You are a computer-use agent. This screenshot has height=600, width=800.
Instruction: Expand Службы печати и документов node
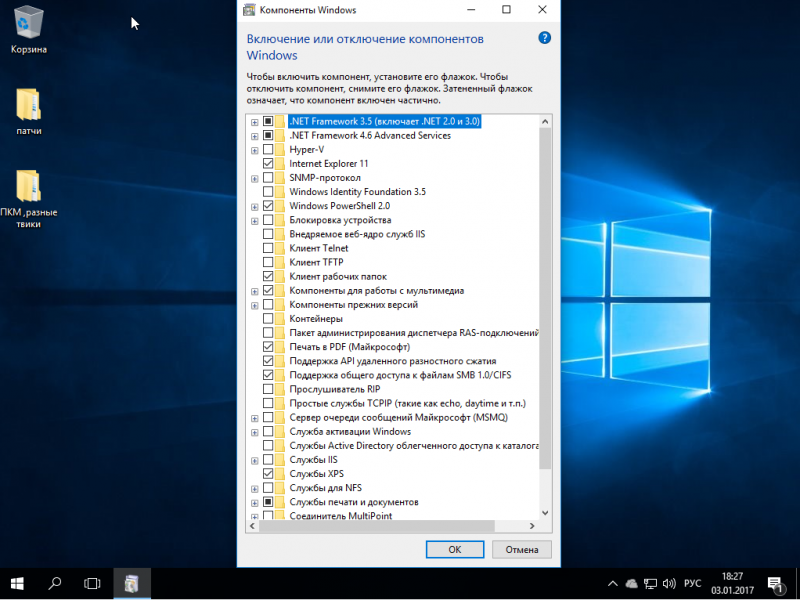(255, 503)
